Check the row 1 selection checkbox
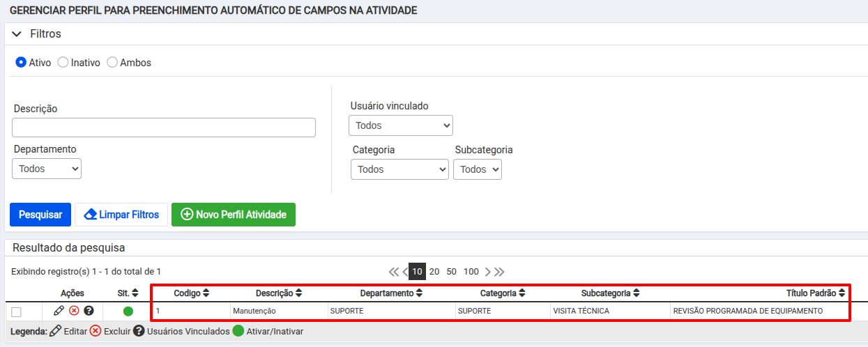 (17, 311)
